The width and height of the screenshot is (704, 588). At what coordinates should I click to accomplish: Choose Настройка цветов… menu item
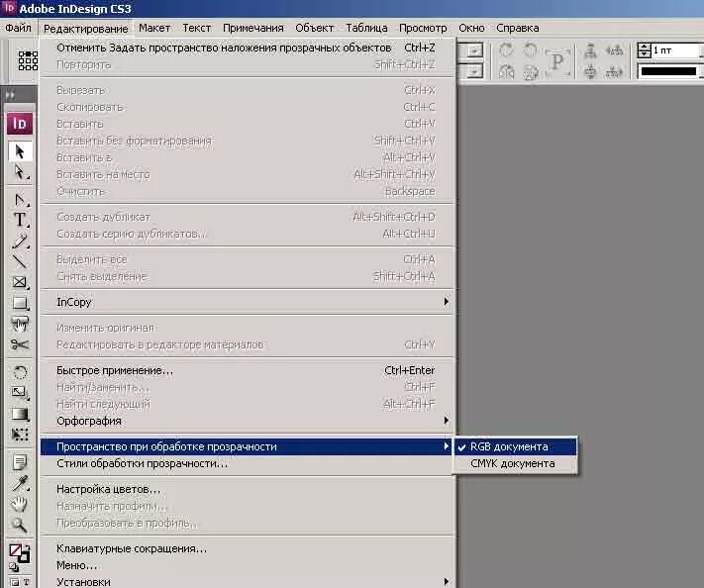click(x=248, y=489)
